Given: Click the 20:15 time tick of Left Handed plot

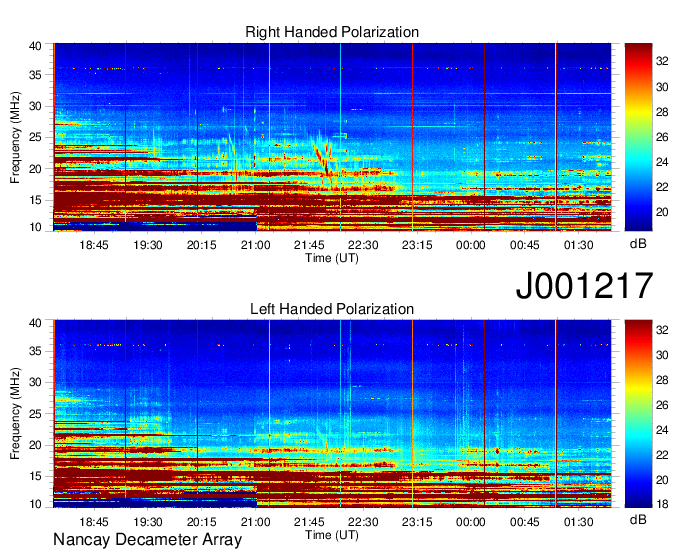Looking at the screenshot, I should click(202, 522).
